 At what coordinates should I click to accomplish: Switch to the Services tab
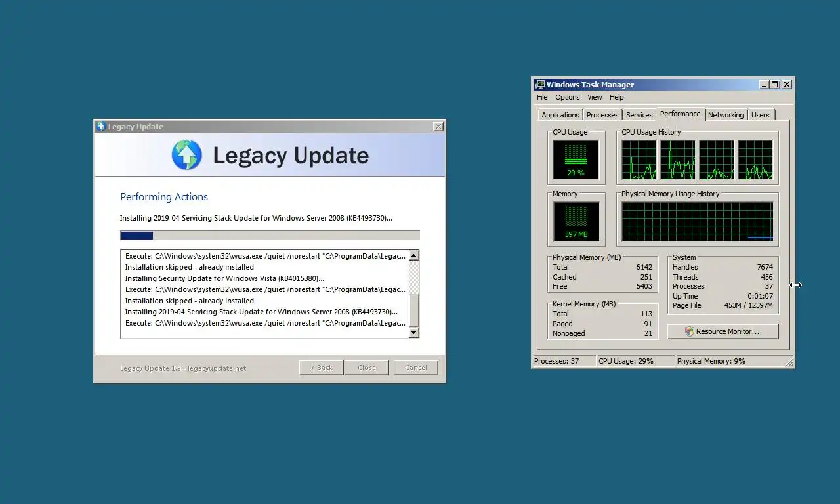pyautogui.click(x=639, y=115)
